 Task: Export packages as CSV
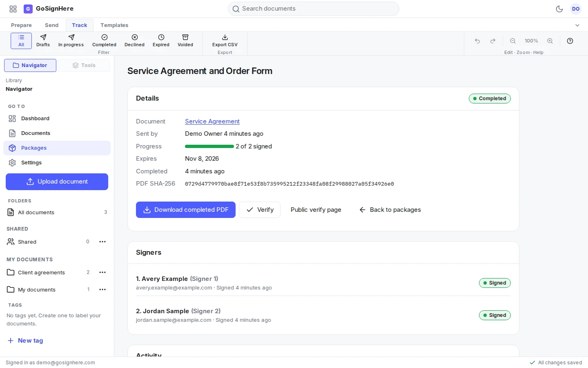click(225, 41)
